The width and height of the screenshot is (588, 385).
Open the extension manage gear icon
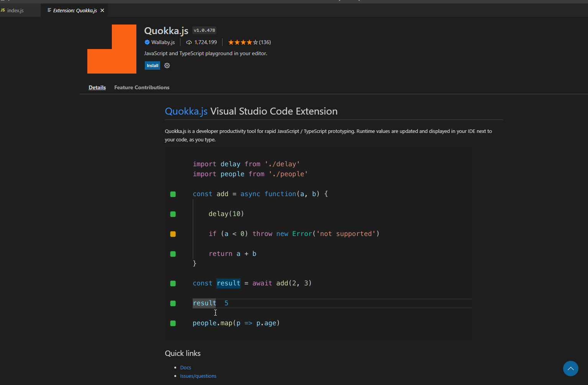tap(167, 66)
